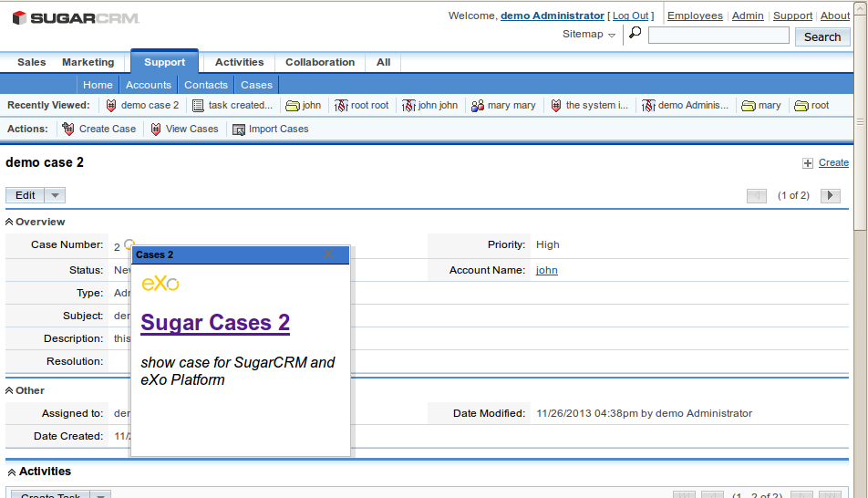This screenshot has width=868, height=498.
Task: Click the search magnifier icon
Action: [x=635, y=33]
